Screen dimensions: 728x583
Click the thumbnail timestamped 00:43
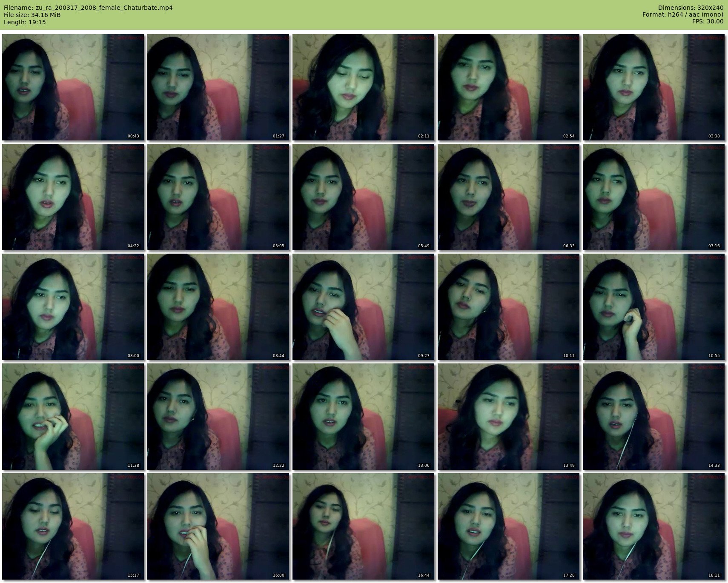73,87
